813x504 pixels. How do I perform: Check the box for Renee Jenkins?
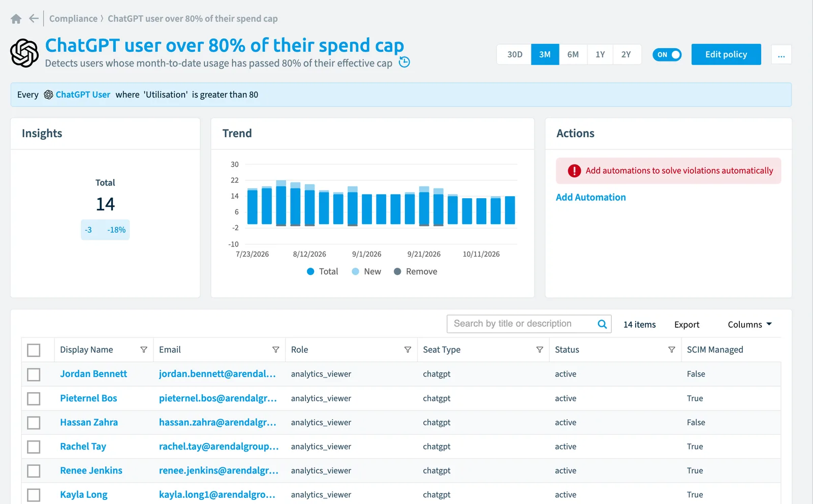(34, 471)
